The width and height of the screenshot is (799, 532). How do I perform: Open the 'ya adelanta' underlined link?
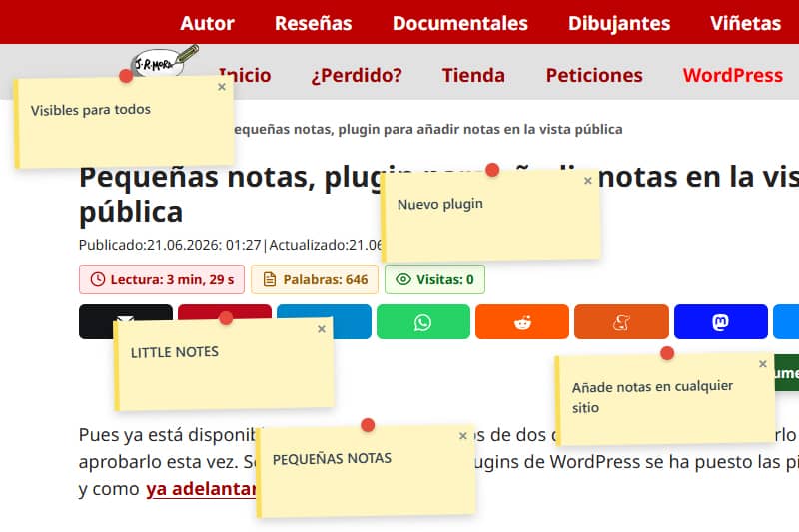click(201, 489)
